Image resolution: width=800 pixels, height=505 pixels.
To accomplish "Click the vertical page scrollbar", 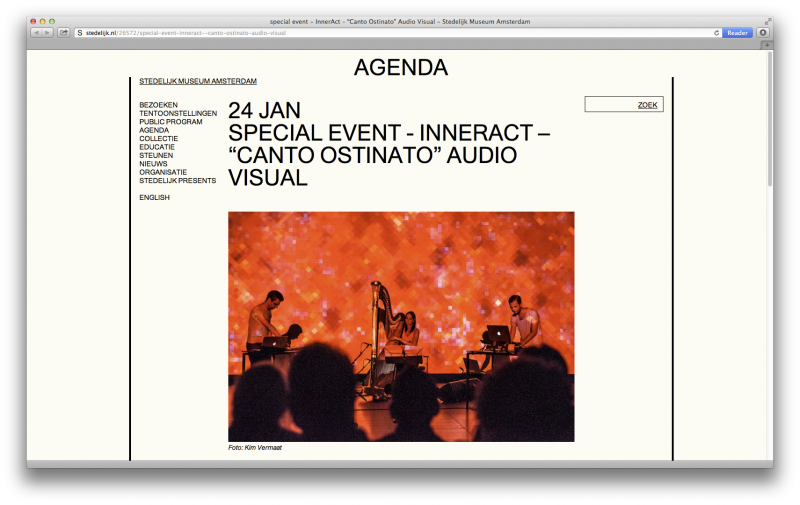I will [769, 120].
